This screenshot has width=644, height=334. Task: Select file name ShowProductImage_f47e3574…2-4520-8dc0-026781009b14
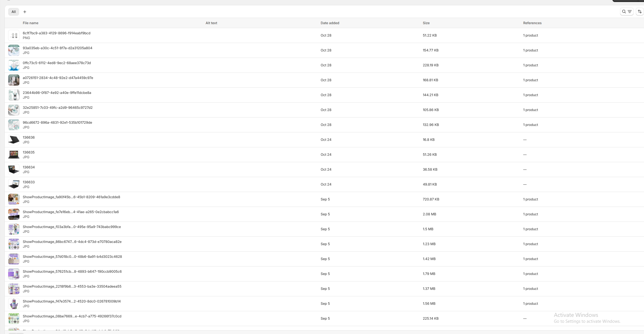click(x=72, y=301)
